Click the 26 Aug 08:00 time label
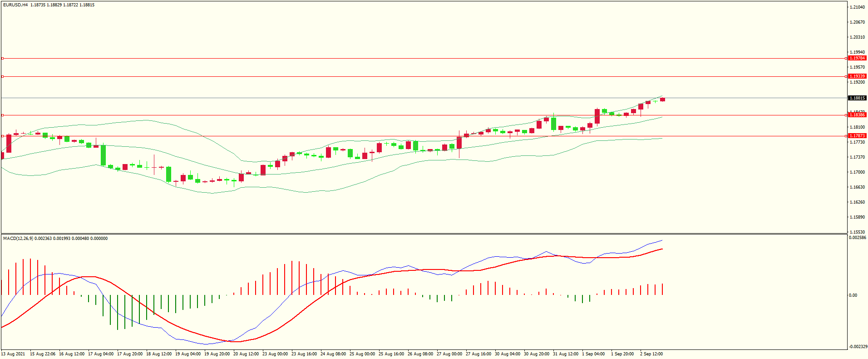The width and height of the screenshot is (868, 359). [x=420, y=354]
